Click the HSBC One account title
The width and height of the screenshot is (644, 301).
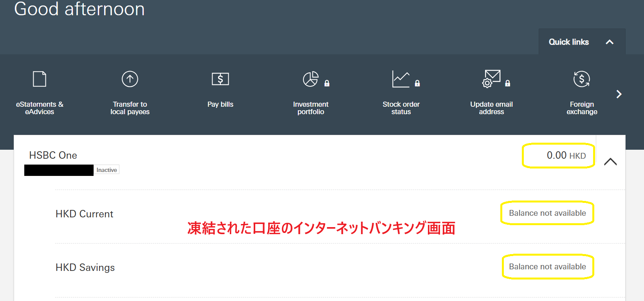tap(53, 155)
